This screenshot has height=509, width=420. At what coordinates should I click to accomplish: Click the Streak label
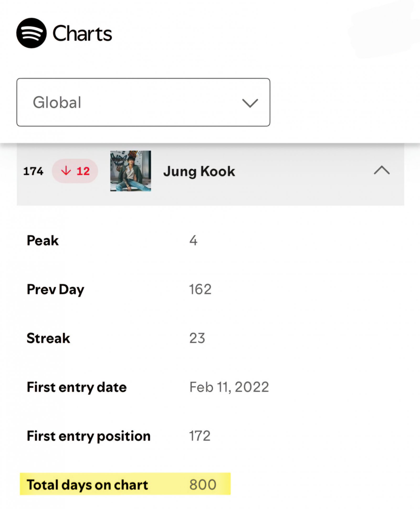[x=48, y=338]
